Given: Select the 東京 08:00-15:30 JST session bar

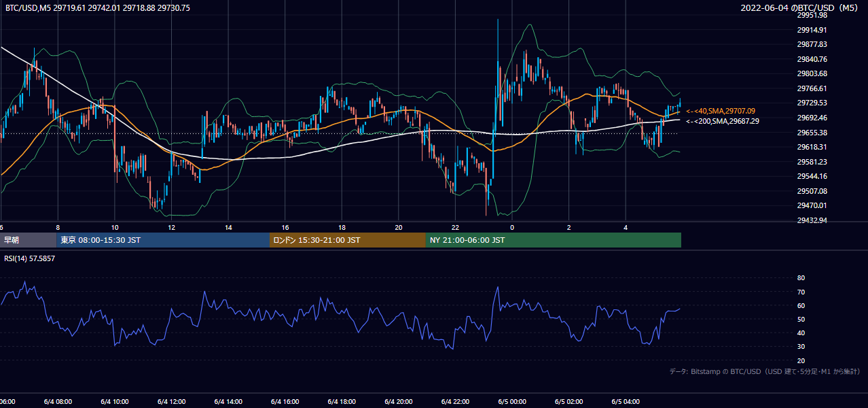Looking at the screenshot, I should 163,240.
